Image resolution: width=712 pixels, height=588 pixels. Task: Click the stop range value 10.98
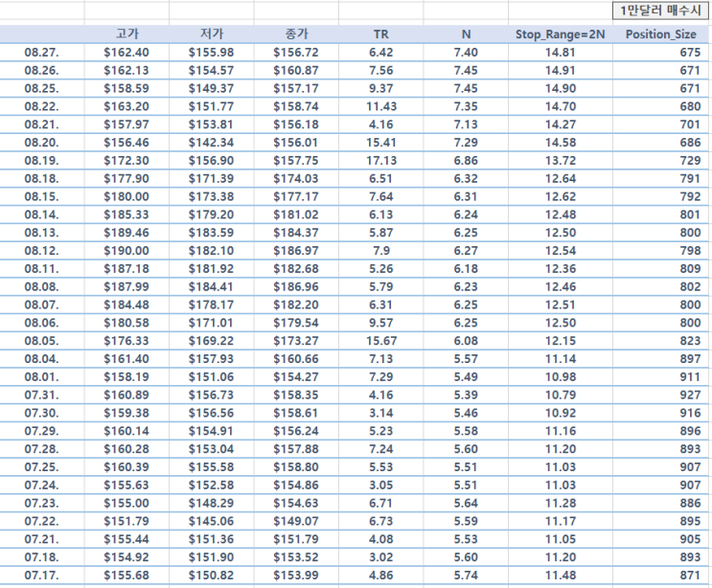point(561,377)
